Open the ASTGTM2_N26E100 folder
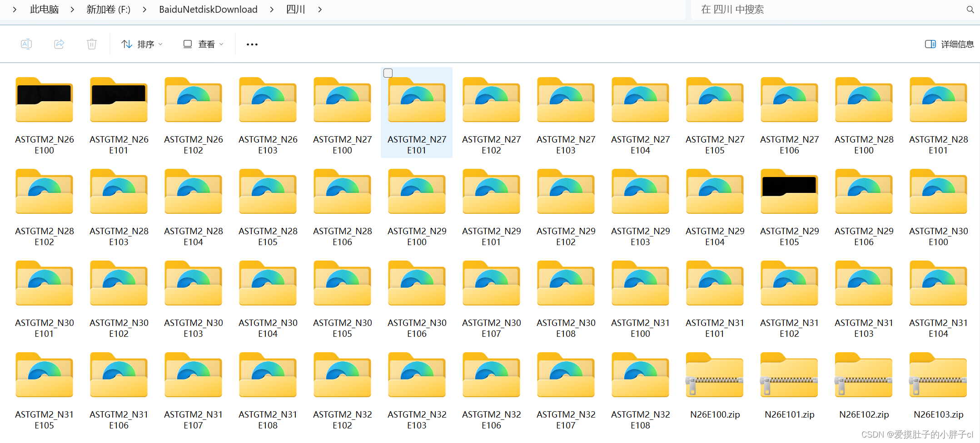Screen dimensions: 980x443 44,100
